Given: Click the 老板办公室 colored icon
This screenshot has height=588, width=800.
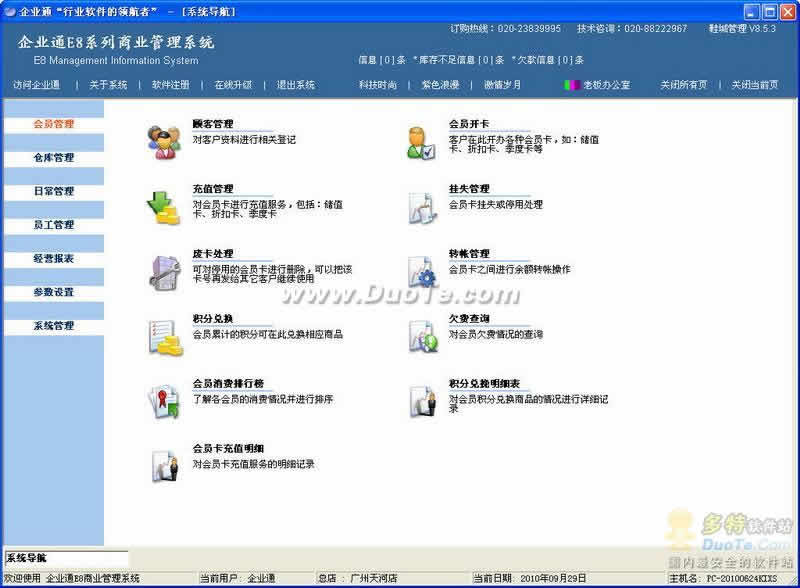Looking at the screenshot, I should click(572, 85).
